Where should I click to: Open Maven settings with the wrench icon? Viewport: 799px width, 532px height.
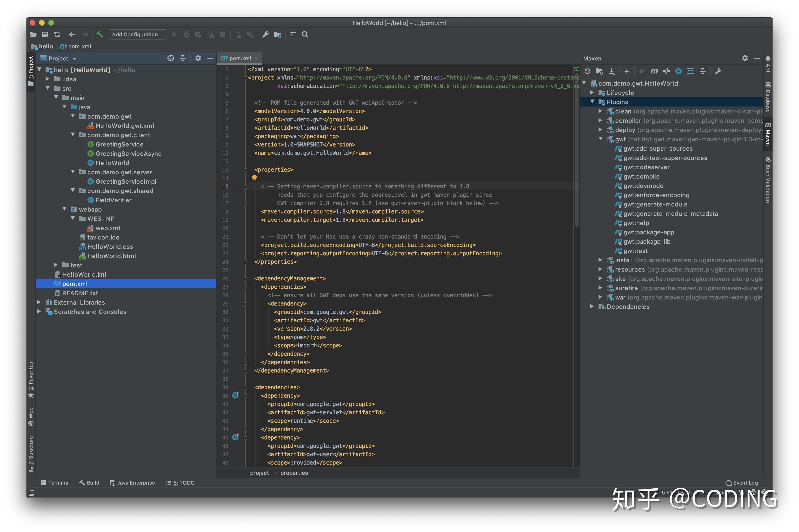[x=718, y=71]
